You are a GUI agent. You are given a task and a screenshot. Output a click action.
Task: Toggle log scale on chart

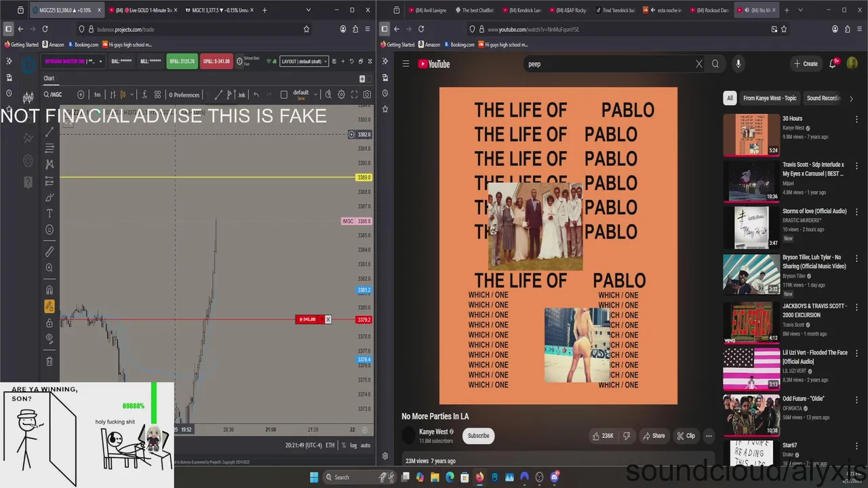[x=353, y=445]
